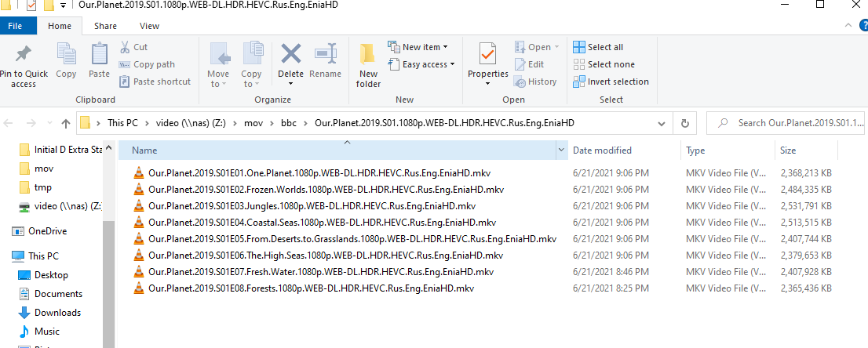Switch to the View tab

click(149, 25)
